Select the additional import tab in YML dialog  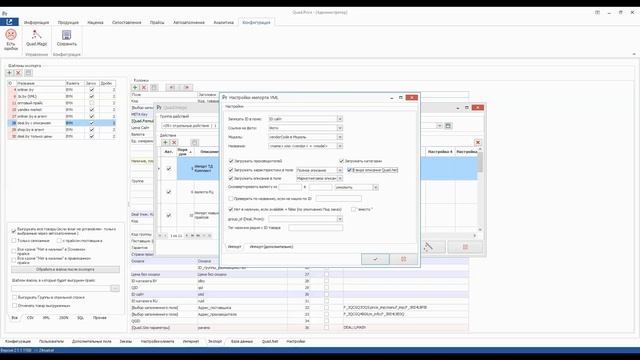coord(271,247)
